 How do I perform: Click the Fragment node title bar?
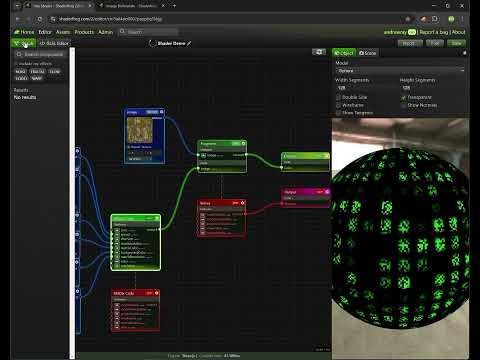tap(222, 143)
